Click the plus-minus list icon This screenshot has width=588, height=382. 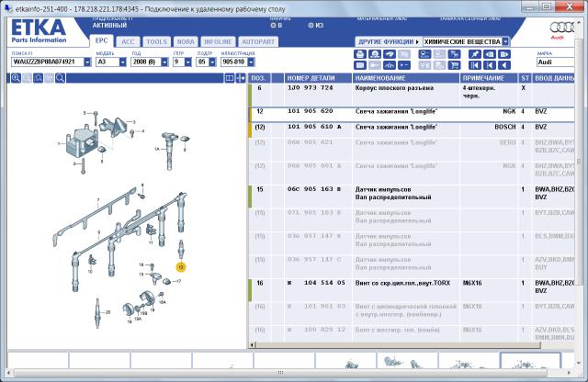[x=404, y=65]
